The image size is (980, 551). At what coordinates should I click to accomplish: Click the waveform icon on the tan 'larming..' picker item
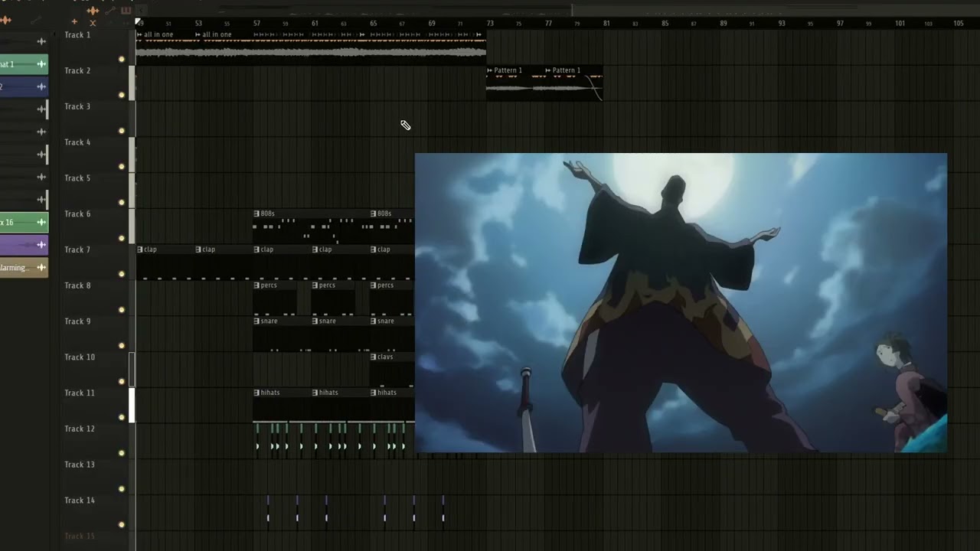(41, 267)
